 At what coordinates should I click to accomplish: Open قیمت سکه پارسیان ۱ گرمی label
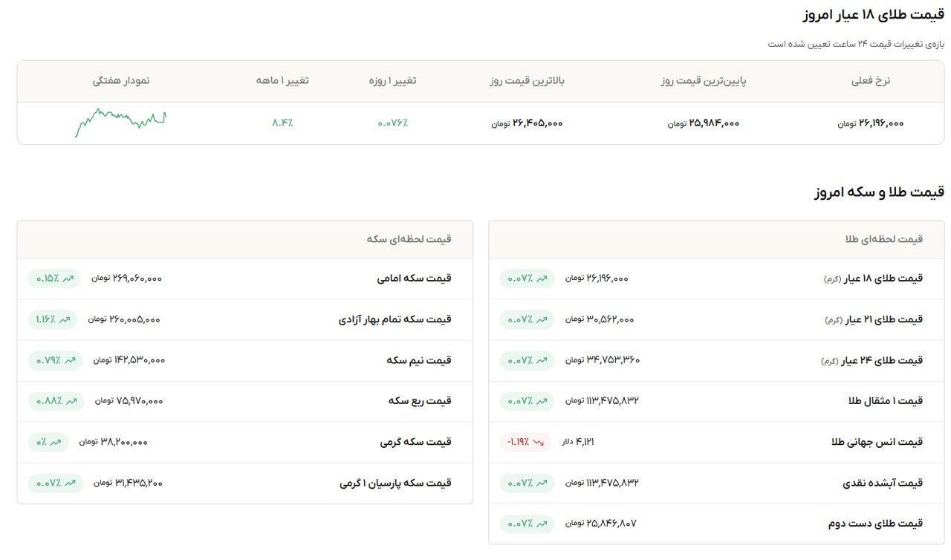point(396,483)
